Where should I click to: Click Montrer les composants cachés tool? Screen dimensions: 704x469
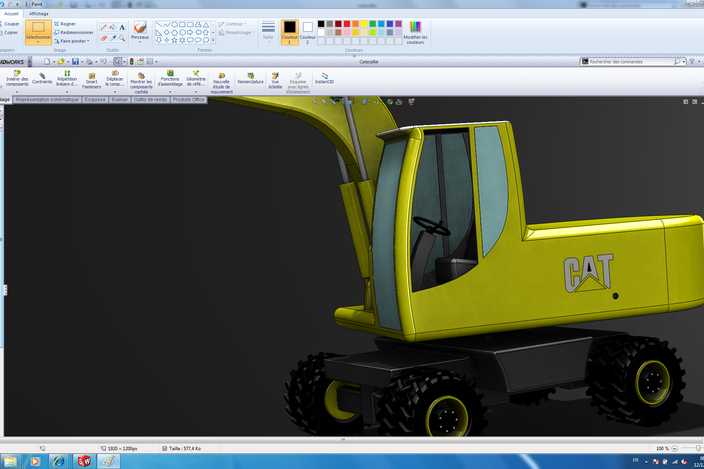pos(141,83)
